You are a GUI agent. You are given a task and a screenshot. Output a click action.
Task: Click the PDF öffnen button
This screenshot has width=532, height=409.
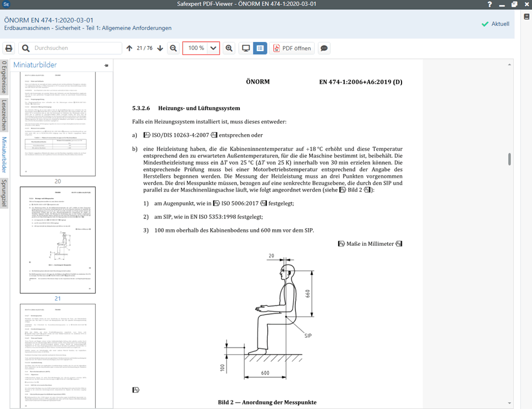point(292,48)
